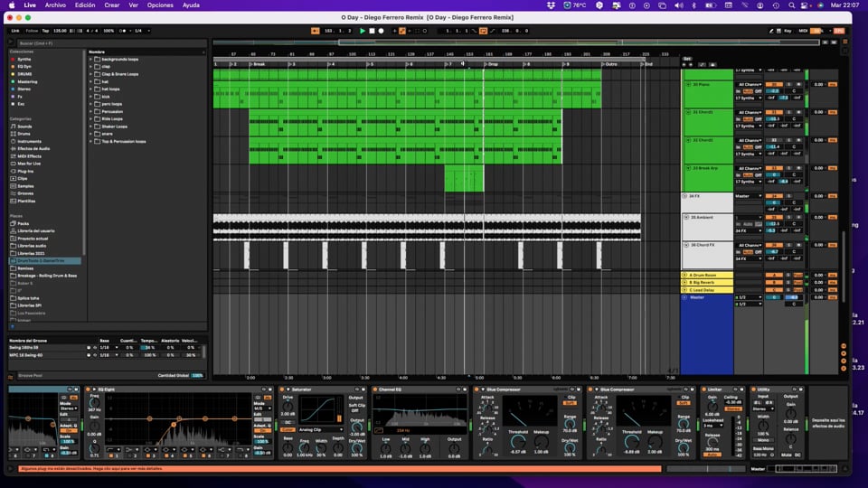Click the Sounds category icon in browser
Viewport: 868px width, 488px height.
point(14,127)
